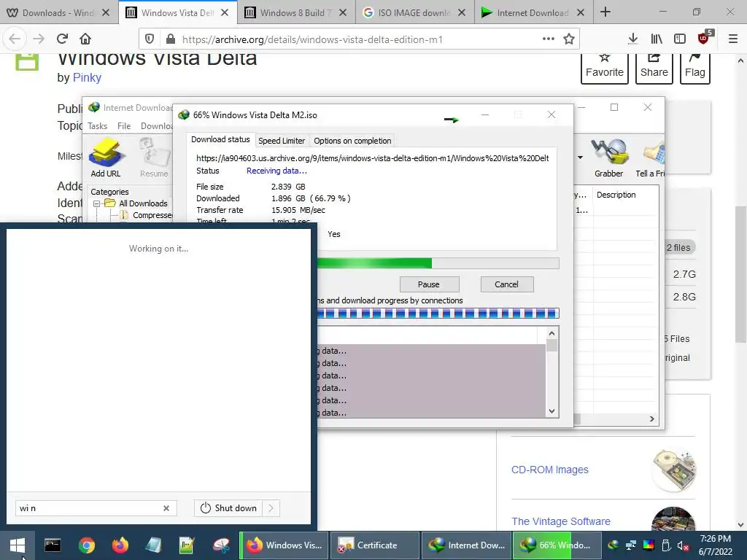Open the page actions three-dot menu
The height and width of the screenshot is (560, 747).
(549, 39)
